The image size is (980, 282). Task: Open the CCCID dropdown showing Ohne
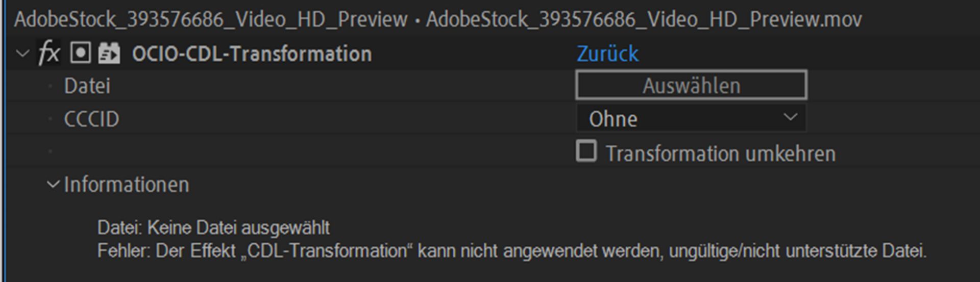coord(691,118)
